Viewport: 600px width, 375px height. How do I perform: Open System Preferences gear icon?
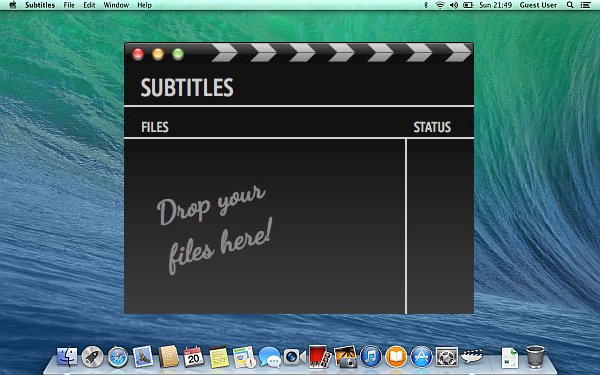(447, 357)
